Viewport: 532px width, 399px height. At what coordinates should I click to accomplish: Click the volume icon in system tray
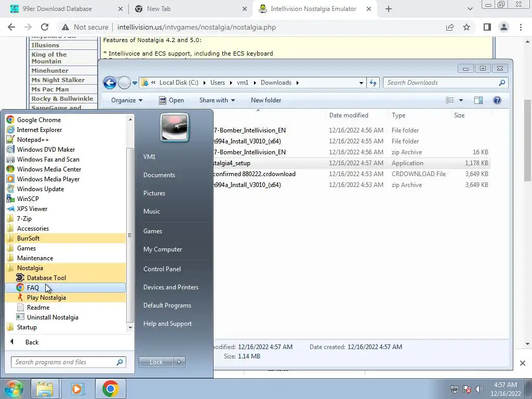pos(480,389)
